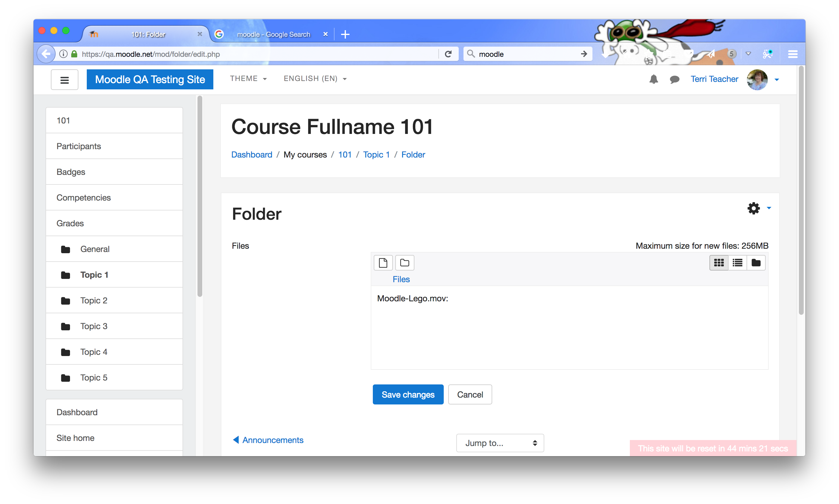Open the Topic 1 section in sidebar

114,275
